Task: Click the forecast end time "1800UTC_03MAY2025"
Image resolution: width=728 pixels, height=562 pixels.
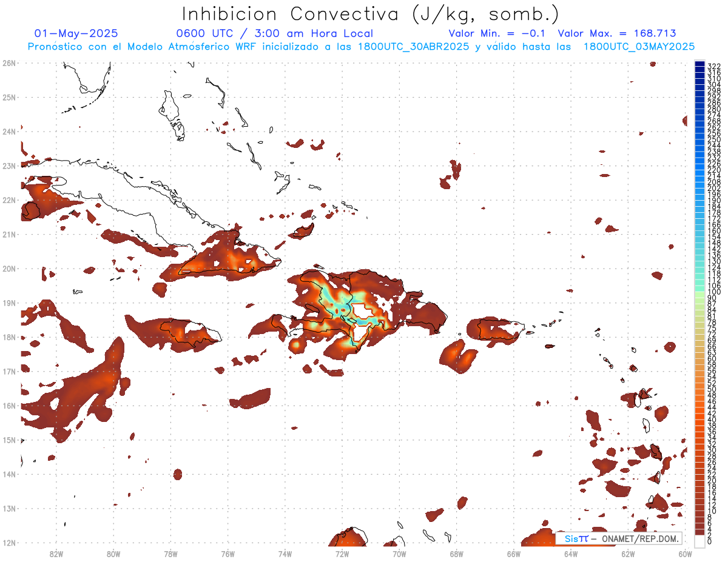Action: (639, 47)
